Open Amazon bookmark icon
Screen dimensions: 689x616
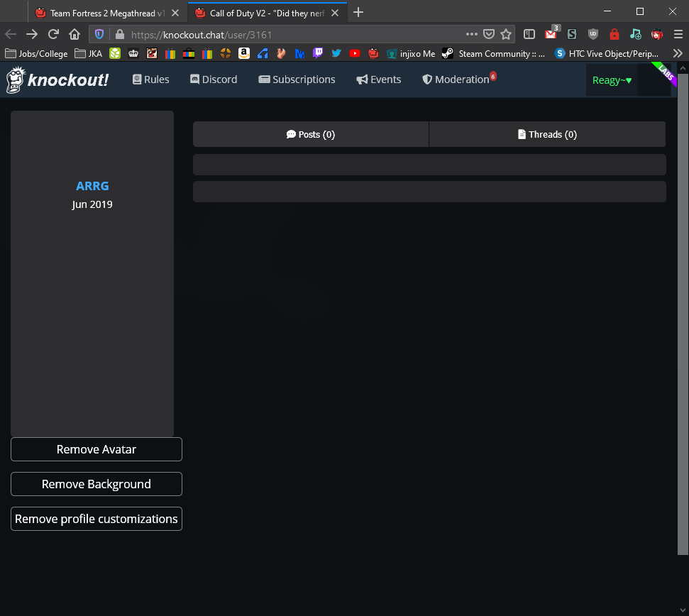pyautogui.click(x=244, y=53)
